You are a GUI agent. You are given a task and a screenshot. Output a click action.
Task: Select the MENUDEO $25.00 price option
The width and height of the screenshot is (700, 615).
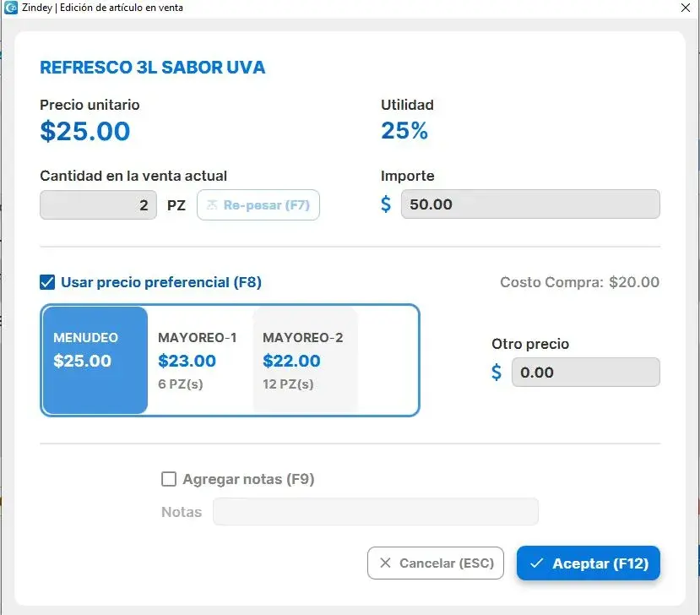(x=95, y=361)
